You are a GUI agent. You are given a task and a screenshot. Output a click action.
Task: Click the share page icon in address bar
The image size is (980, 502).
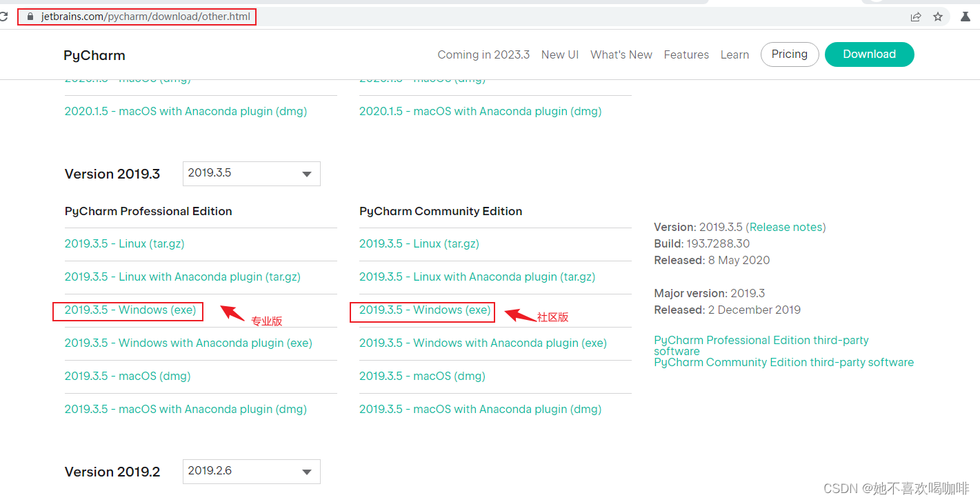click(916, 17)
